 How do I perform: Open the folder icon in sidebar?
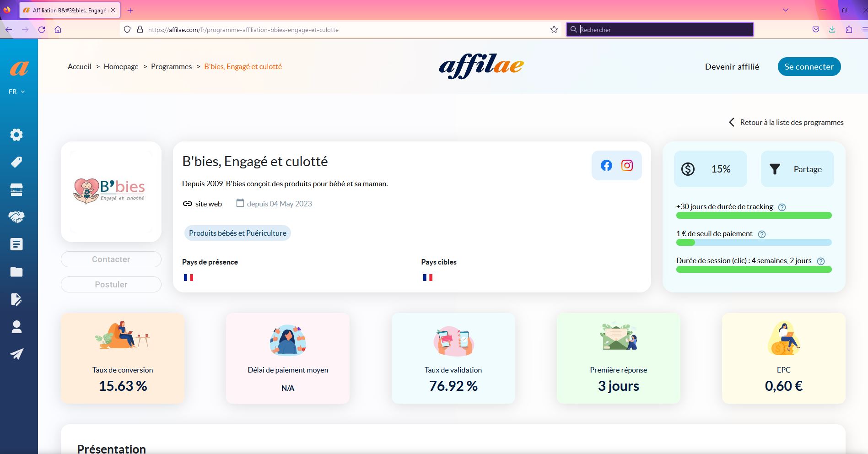click(16, 272)
